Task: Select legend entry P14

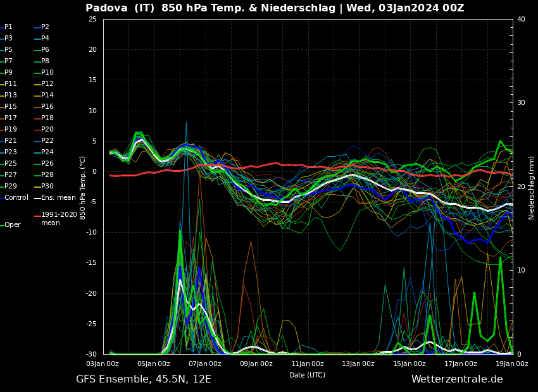Action: [x=44, y=95]
